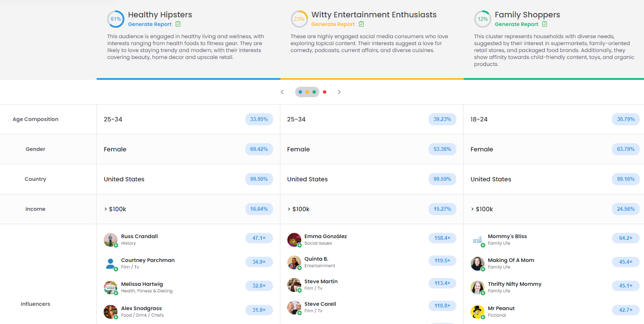Click the Witty Entertainment Enthusiasts report icon
This screenshot has width=644, height=324.
[x=361, y=24]
